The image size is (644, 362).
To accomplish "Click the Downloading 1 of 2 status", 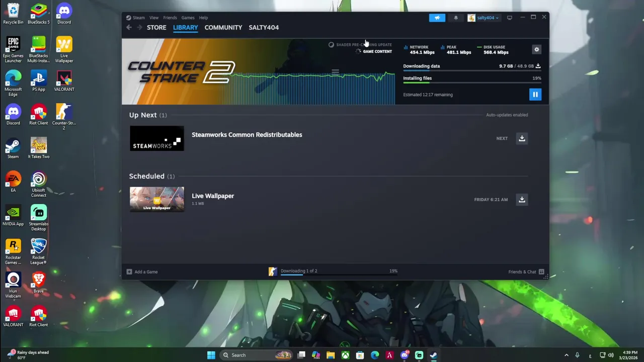I will click(299, 271).
